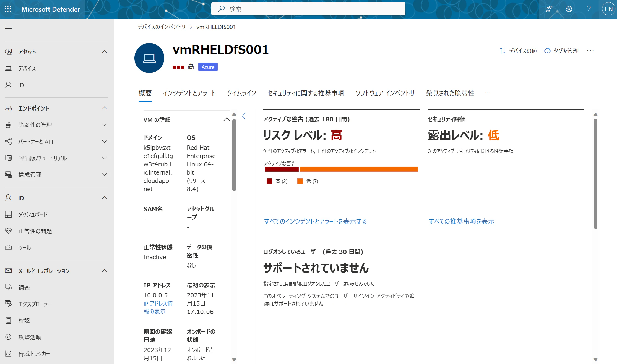Screen dimensions: 617x364
Task: Click the エクスプローラー icon in sidebar
Action: point(8,304)
